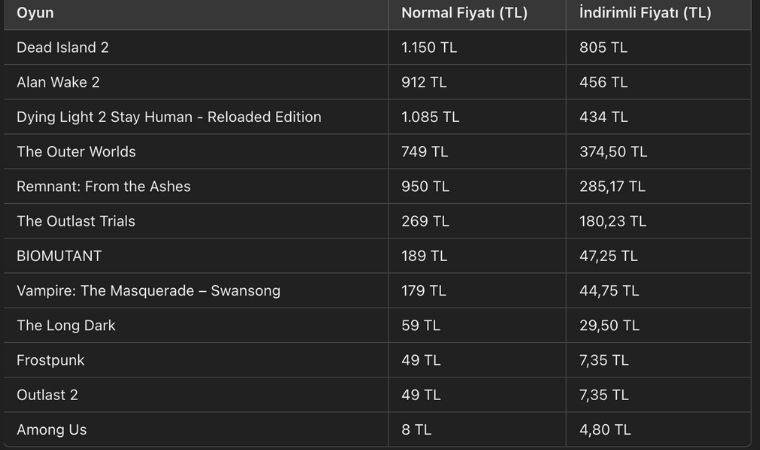
Task: Select Dying Light 2 Stay Human row title
Action: coord(169,117)
